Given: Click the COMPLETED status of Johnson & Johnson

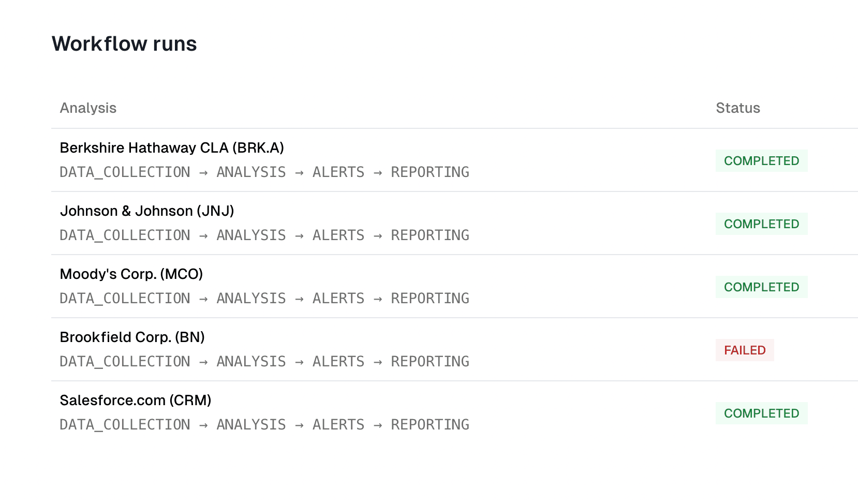Looking at the screenshot, I should click(761, 224).
